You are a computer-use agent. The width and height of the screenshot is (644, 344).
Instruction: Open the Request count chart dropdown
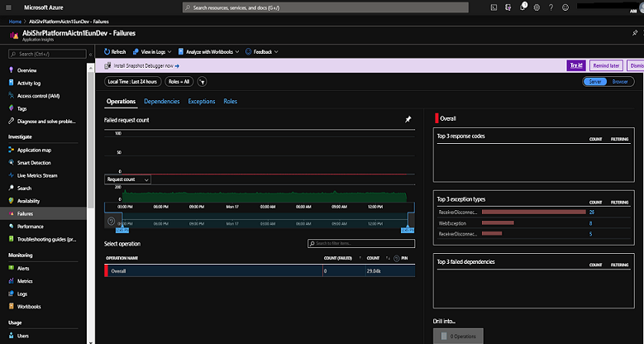128,179
